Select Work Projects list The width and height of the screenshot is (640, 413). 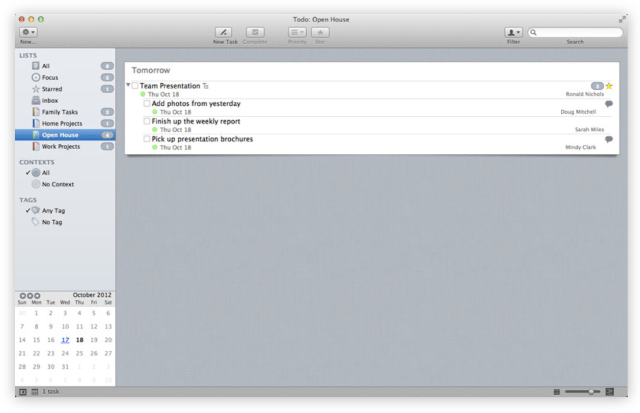coord(60,146)
